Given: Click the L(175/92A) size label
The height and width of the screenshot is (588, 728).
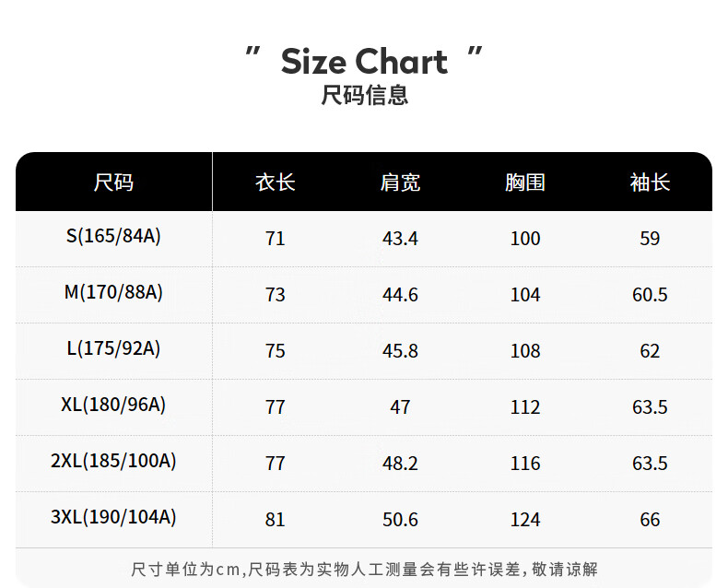Looking at the screenshot, I should pyautogui.click(x=113, y=349).
